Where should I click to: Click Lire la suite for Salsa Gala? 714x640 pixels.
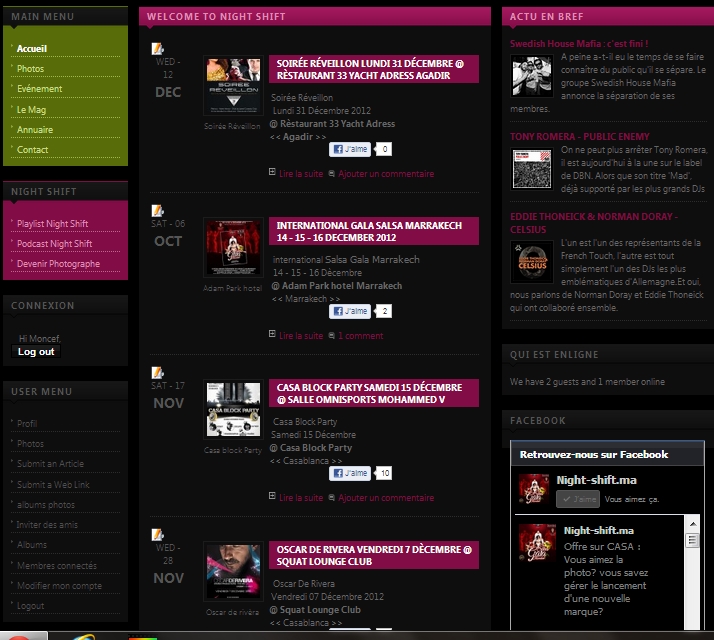301,336
